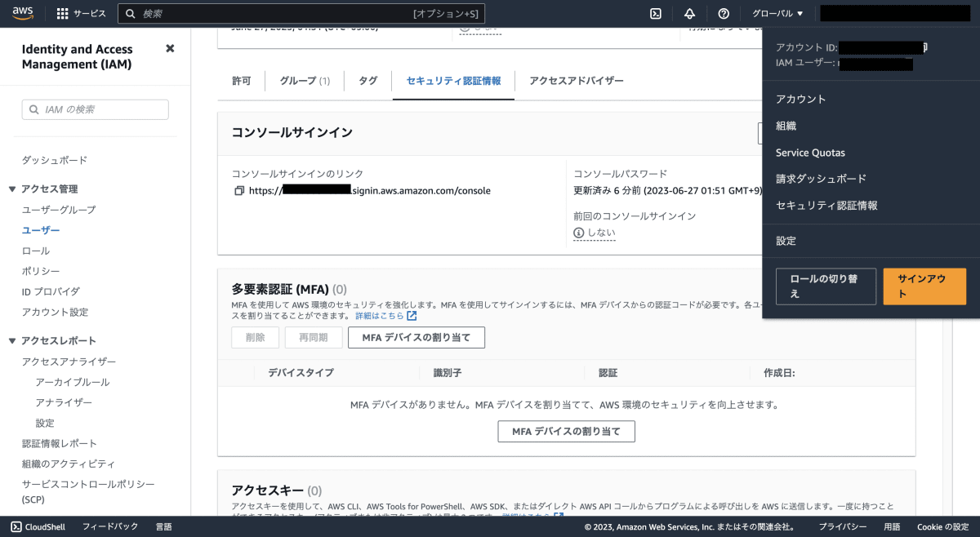Open 組織のアクティビティ in sidebar
This screenshot has height=537, width=980.
pyautogui.click(x=69, y=464)
